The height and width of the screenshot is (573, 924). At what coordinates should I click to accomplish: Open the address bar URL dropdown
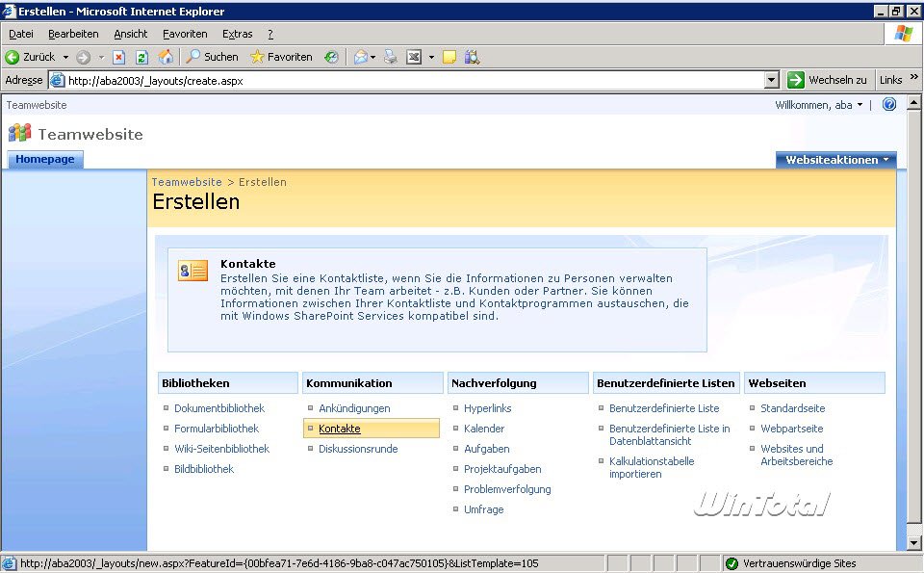pos(771,81)
